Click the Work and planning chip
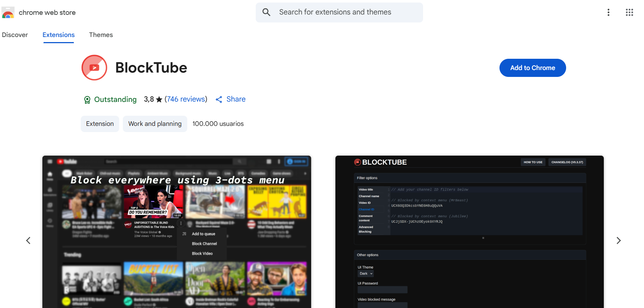This screenshot has height=308, width=644. (x=155, y=124)
